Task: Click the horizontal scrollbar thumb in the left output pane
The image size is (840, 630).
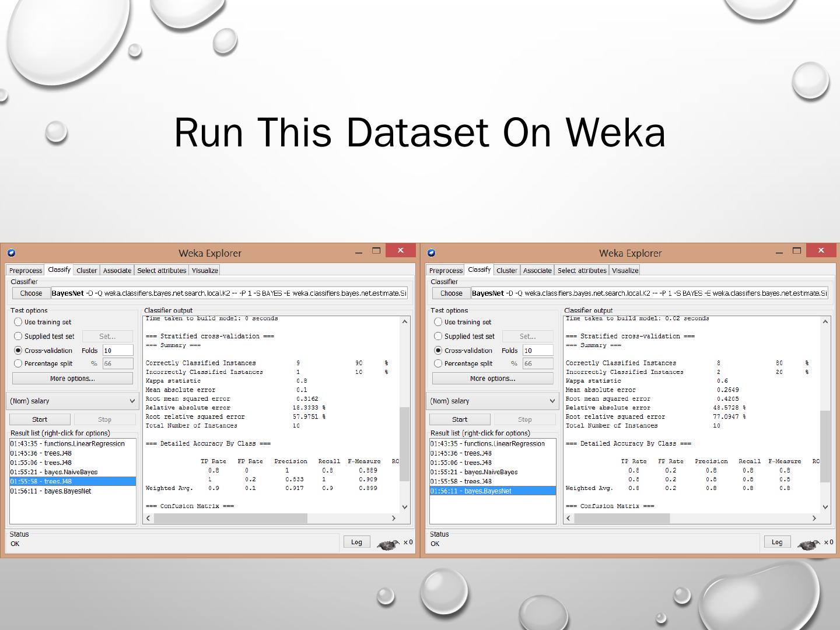Action: point(230,518)
